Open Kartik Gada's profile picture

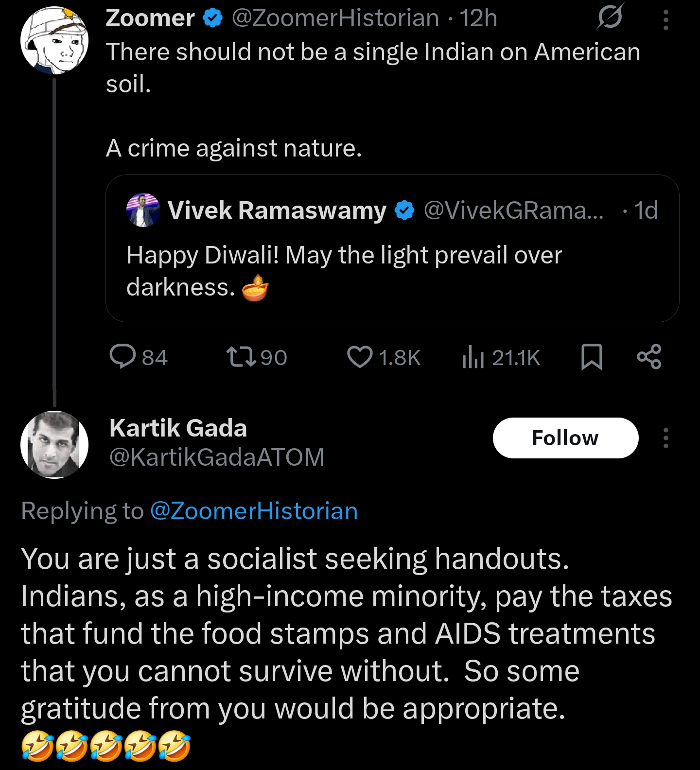(x=54, y=445)
